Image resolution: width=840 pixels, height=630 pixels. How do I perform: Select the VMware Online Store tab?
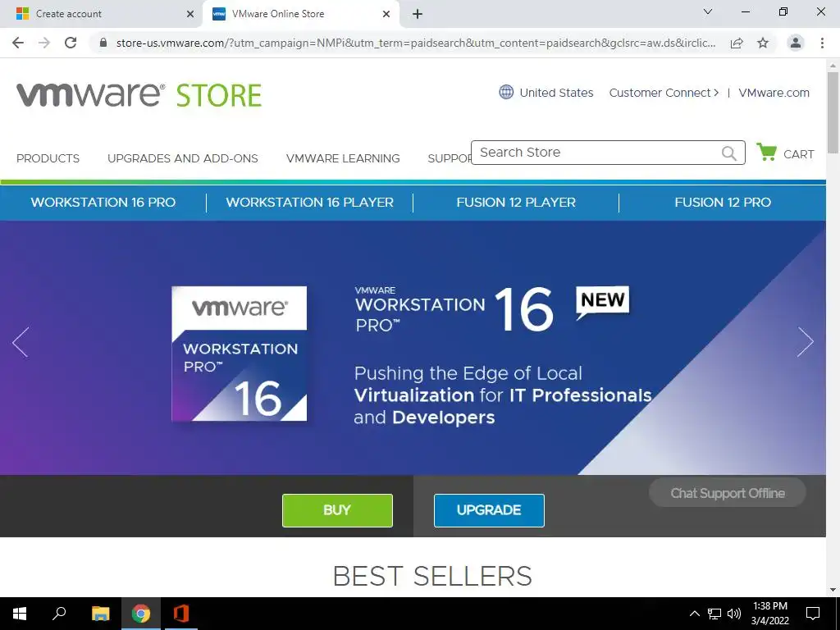(x=300, y=14)
